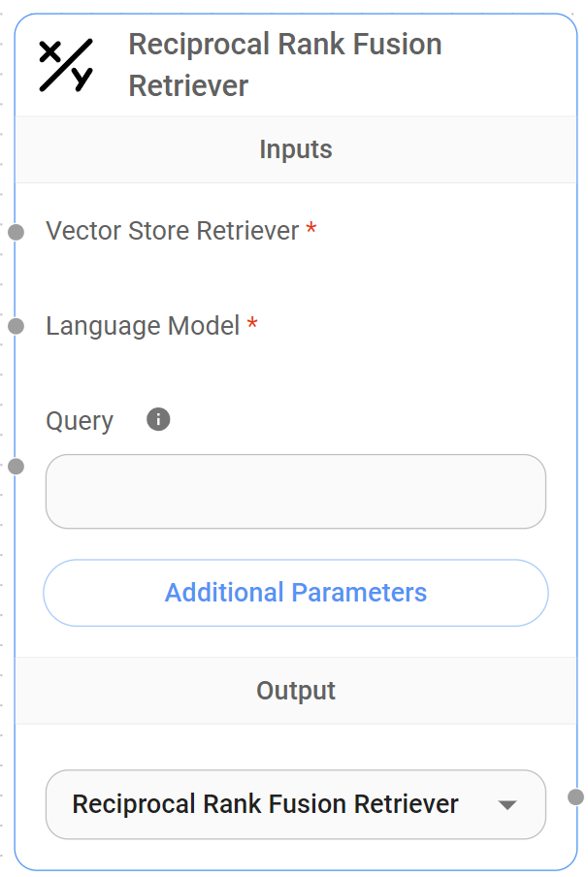Click the Reciprocal Rank Fusion node icon

(x=66, y=64)
